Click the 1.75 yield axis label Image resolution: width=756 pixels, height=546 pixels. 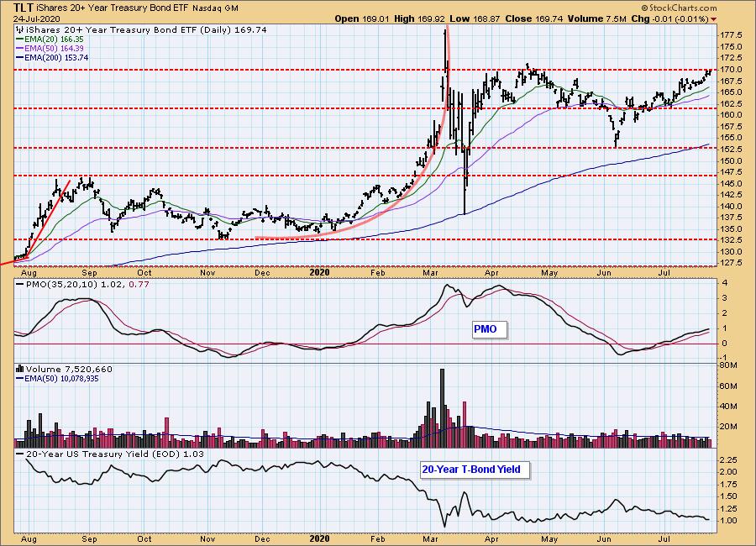[729, 485]
